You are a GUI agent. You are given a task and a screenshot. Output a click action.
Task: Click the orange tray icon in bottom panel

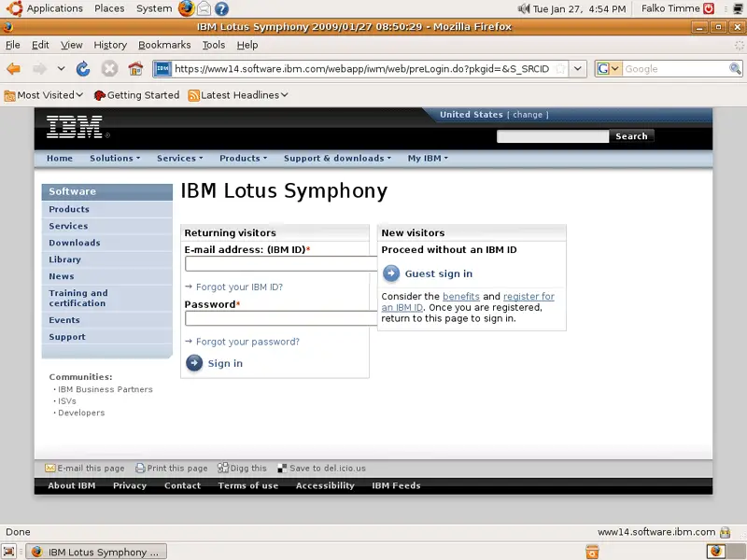592,552
